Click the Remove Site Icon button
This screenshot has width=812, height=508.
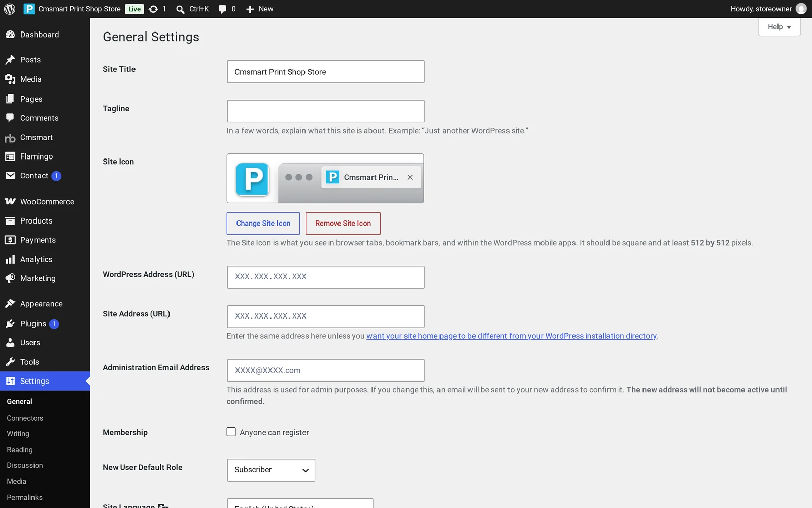(343, 224)
